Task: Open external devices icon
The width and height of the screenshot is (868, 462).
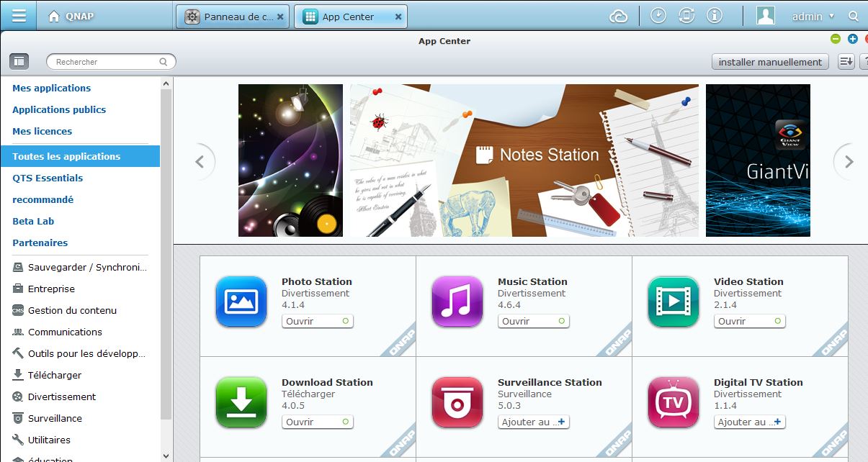Action: (x=686, y=16)
